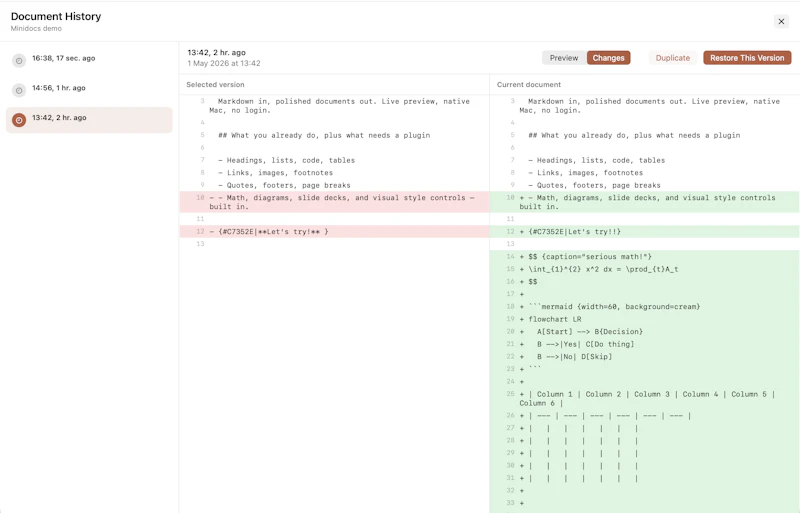Click the table header line with Column 1 to Column 6

644,399
